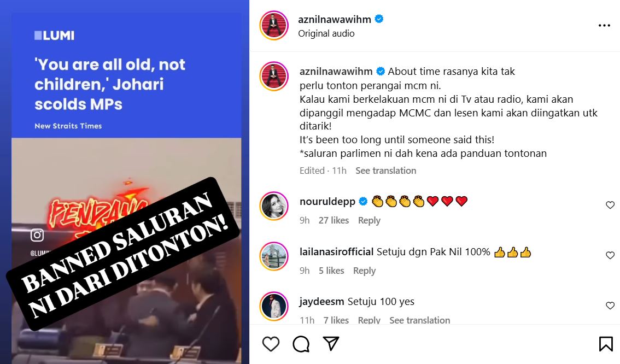Like nouruldepp's comment heart
The image size is (620, 364).
point(610,205)
